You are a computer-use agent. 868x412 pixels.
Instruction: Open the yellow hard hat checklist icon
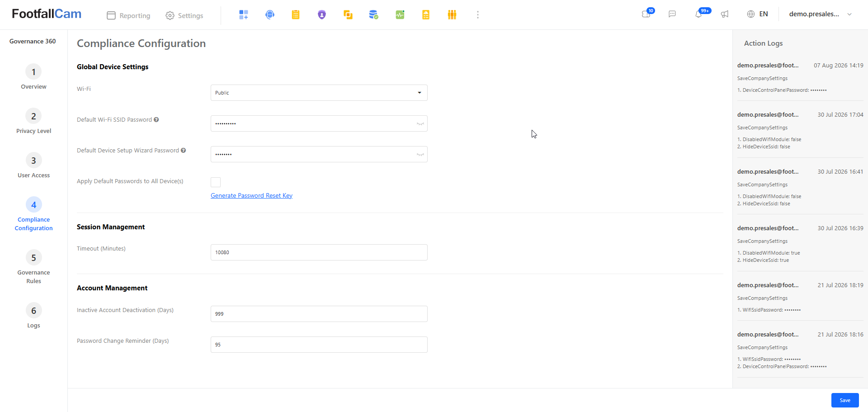pyautogui.click(x=426, y=15)
